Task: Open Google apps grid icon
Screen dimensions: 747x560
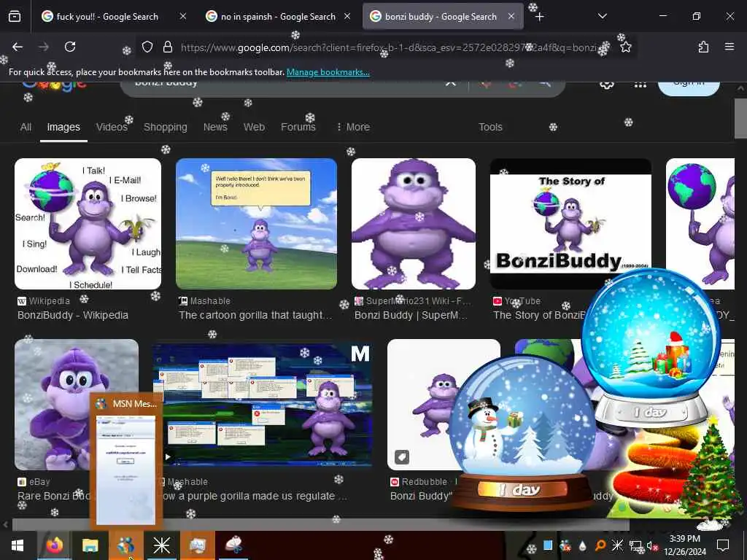Action: click(640, 85)
